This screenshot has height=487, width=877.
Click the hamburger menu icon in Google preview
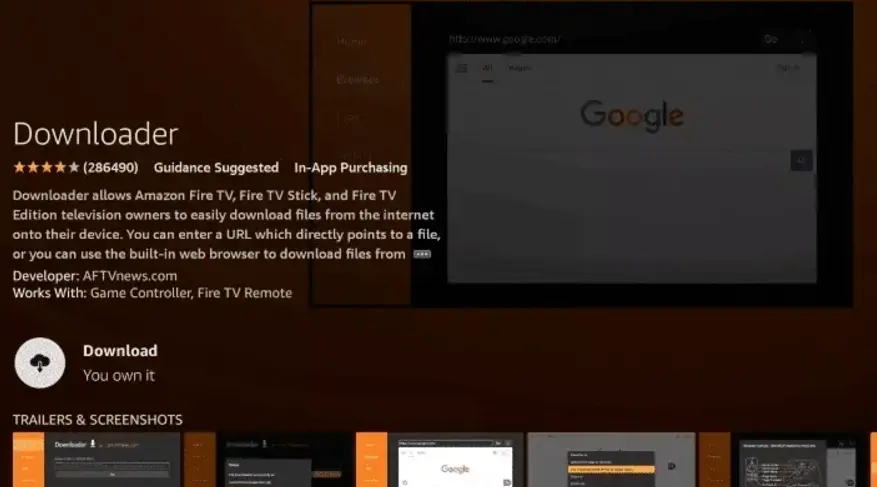click(x=461, y=68)
